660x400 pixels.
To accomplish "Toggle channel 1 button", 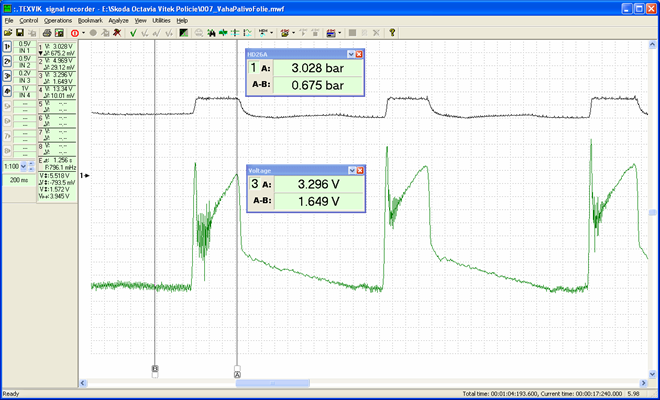I will [x=7, y=47].
